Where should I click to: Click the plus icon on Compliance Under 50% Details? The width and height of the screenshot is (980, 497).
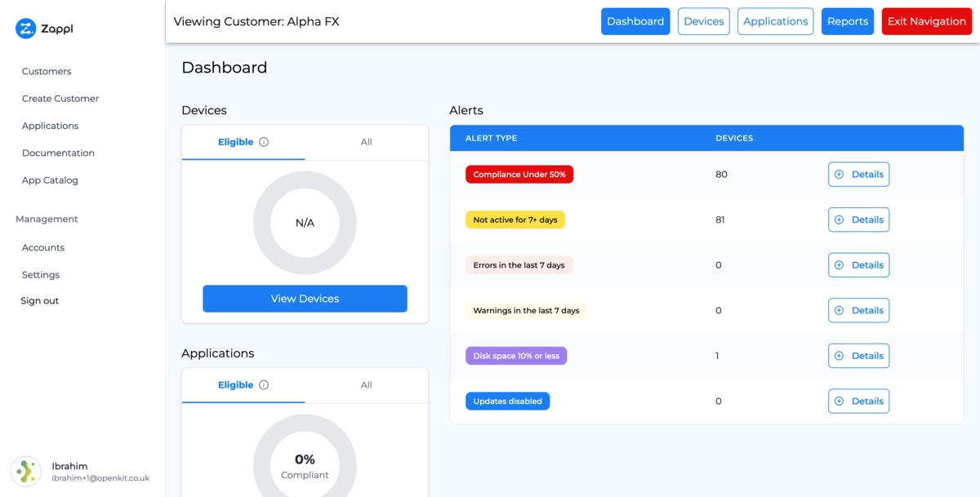[840, 174]
